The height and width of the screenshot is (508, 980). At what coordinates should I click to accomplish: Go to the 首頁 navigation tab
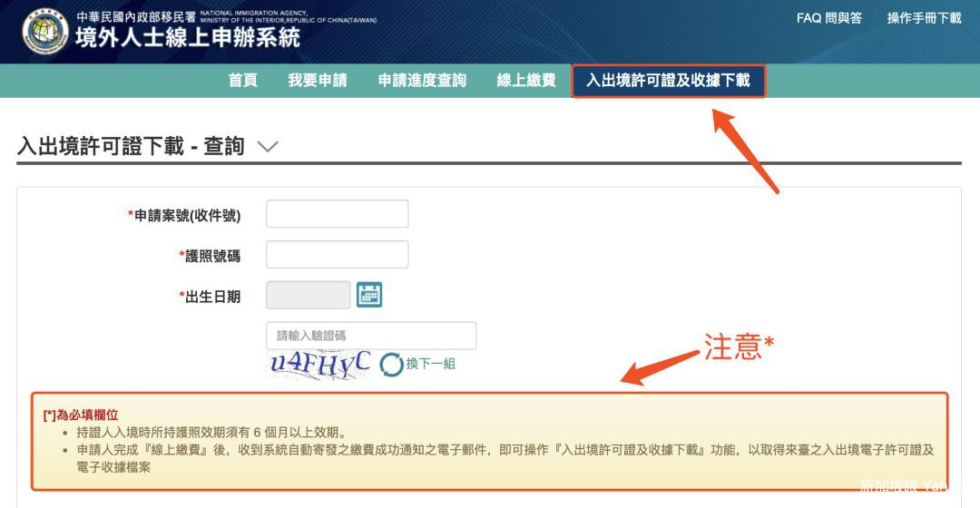coord(242,81)
